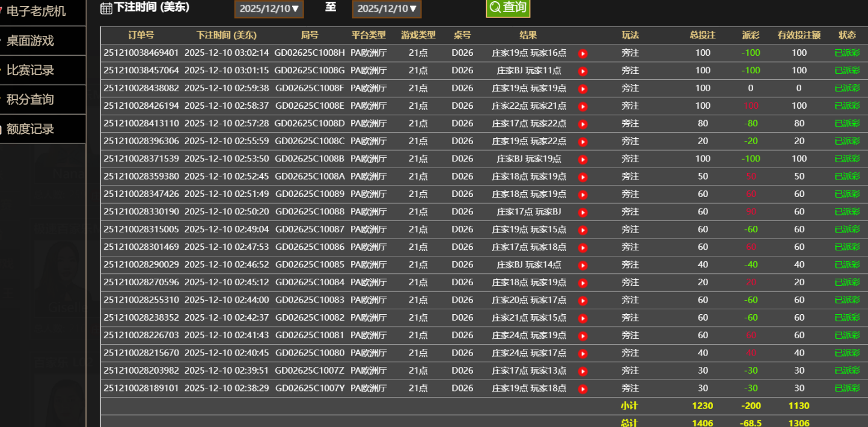Image resolution: width=868 pixels, height=427 pixels.
Task: Click the 查询 search button
Action: (508, 8)
